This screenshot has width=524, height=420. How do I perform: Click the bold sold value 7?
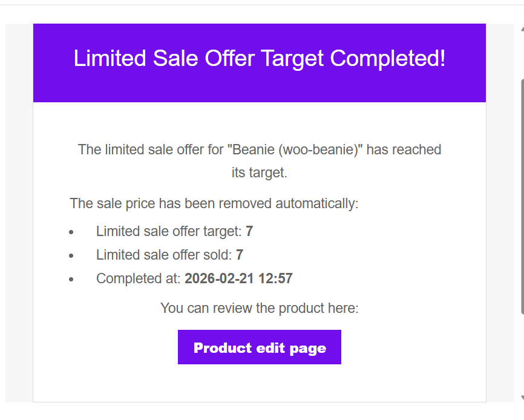tap(240, 255)
